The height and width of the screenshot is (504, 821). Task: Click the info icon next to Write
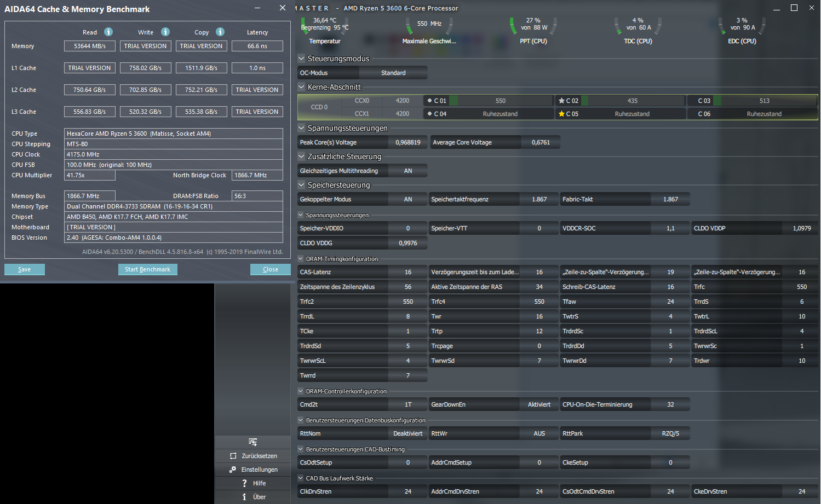point(165,32)
